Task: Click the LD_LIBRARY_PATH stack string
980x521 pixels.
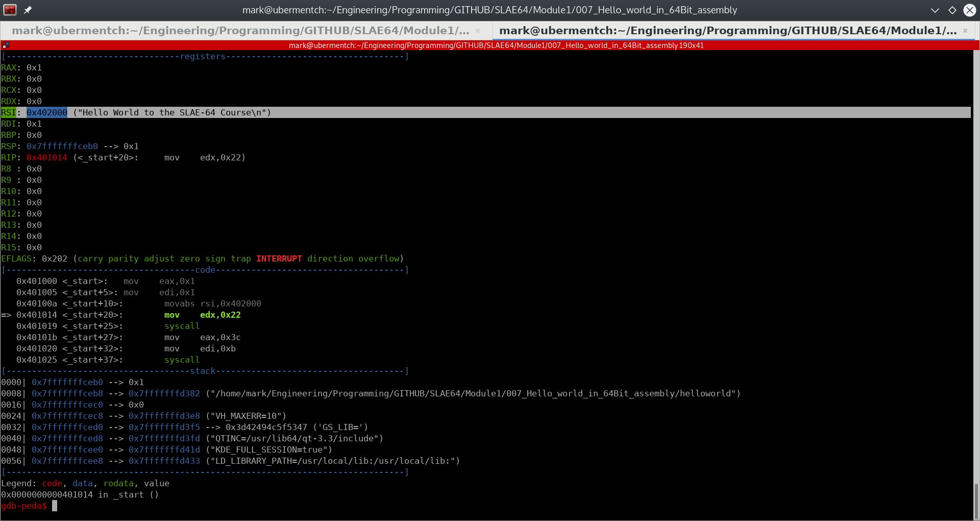Action: (x=333, y=461)
